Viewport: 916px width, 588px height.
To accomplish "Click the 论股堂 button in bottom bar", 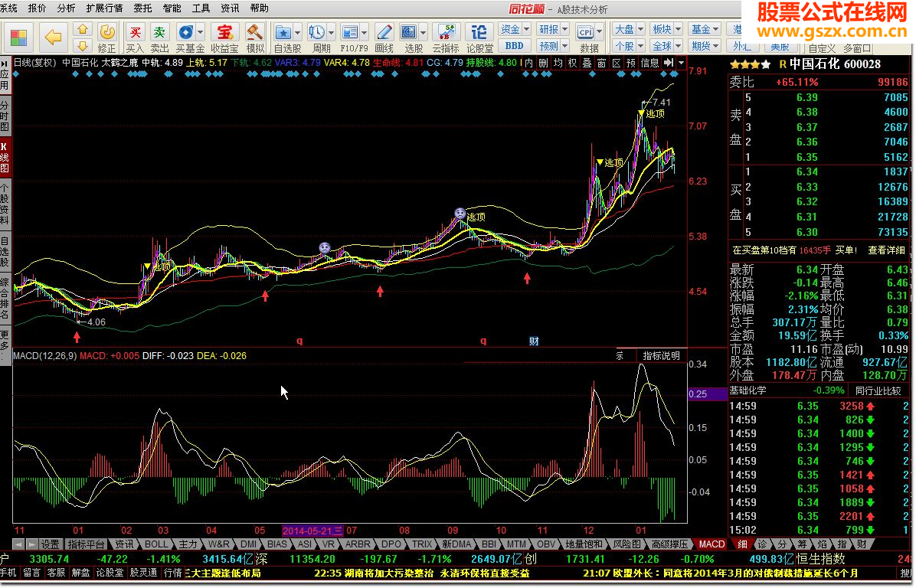I will [110, 573].
